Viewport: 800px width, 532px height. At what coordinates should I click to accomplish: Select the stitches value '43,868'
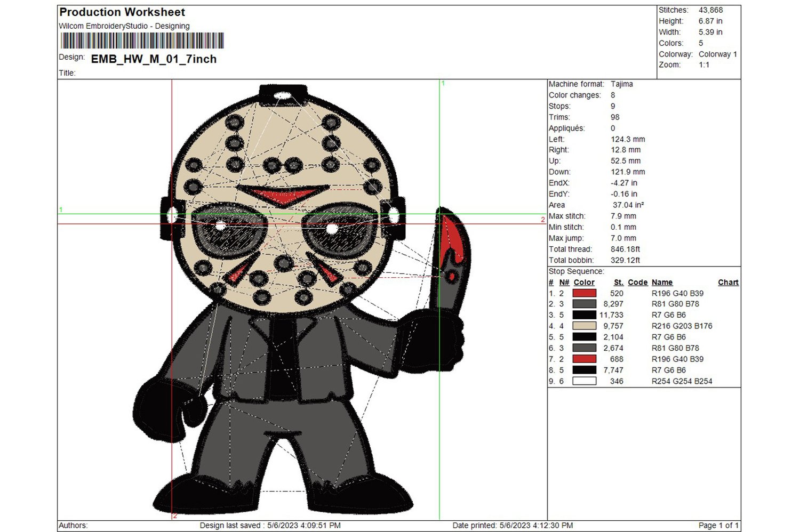[711, 10]
